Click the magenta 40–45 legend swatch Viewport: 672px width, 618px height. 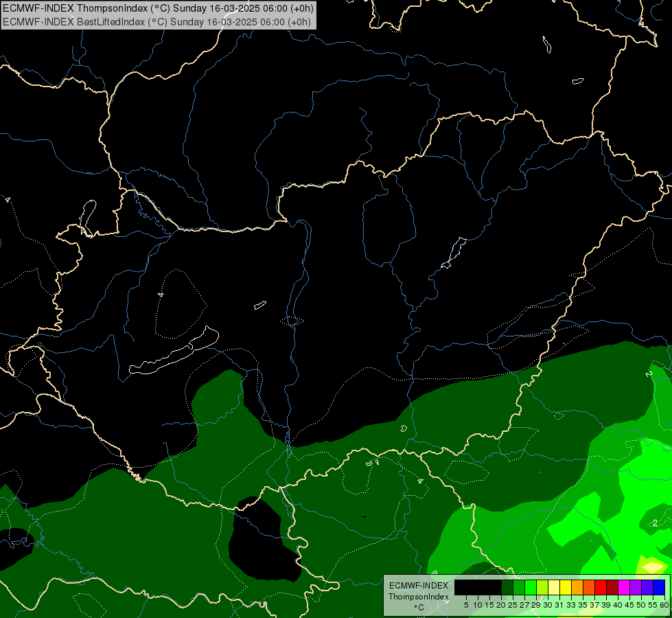click(x=624, y=587)
